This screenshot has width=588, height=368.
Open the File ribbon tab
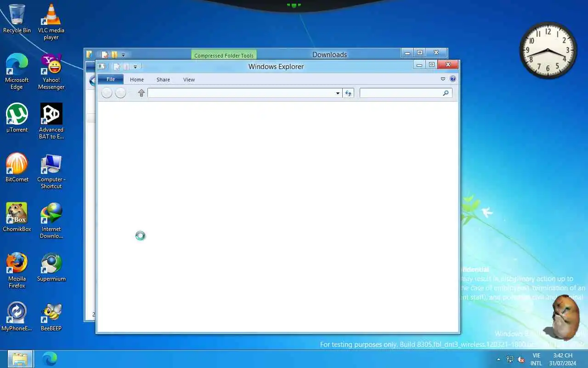[111, 79]
